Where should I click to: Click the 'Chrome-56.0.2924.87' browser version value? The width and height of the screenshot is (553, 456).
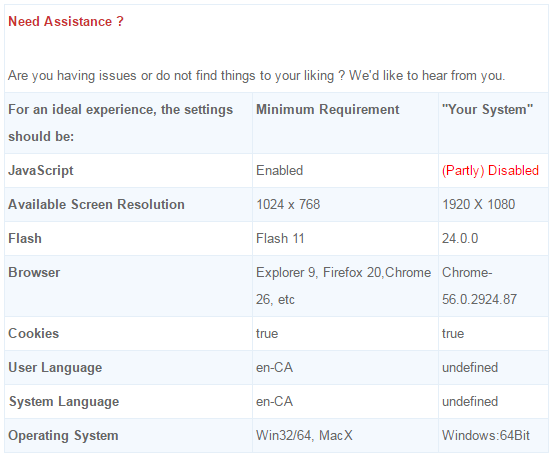pos(479,286)
